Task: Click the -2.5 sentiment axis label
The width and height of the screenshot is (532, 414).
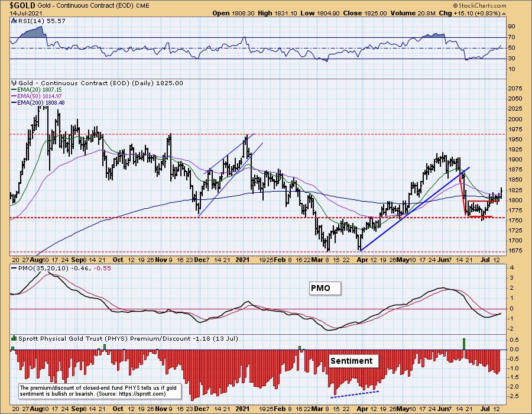Action: coord(513,396)
